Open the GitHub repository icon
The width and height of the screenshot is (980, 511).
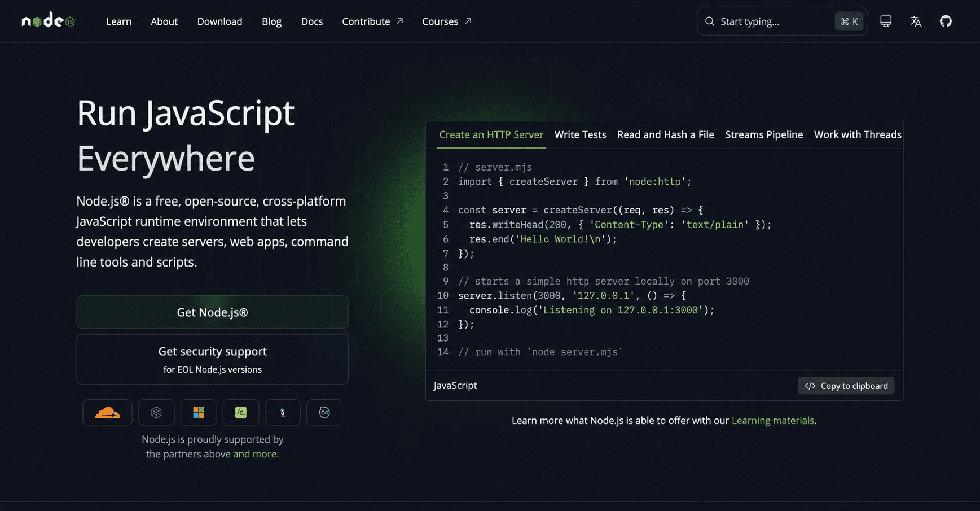tap(946, 21)
